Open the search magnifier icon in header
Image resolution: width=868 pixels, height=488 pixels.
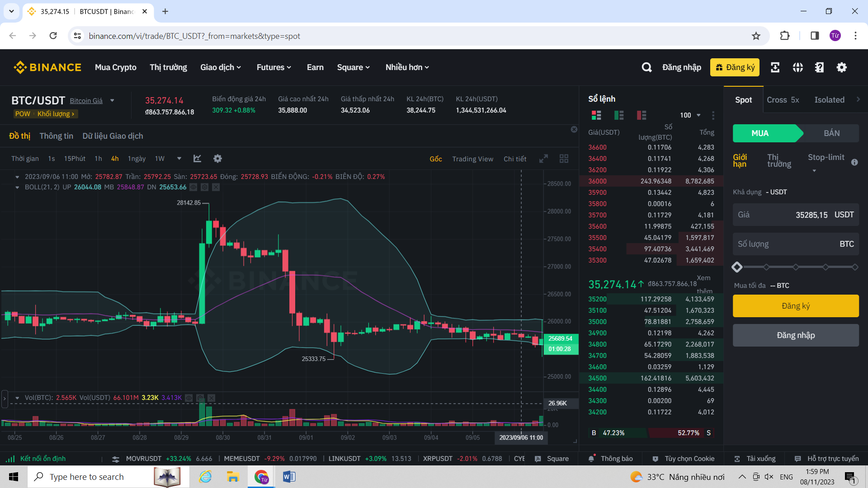(x=646, y=67)
